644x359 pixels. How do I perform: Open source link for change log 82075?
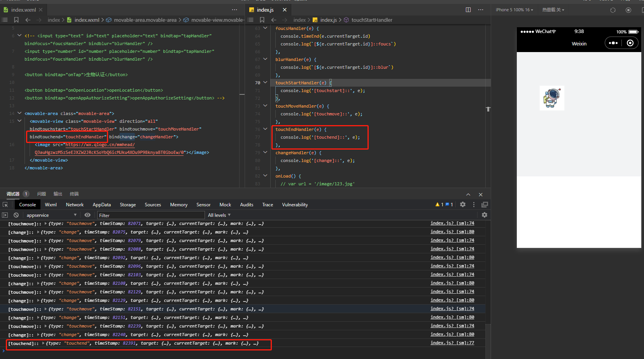[x=452, y=232]
